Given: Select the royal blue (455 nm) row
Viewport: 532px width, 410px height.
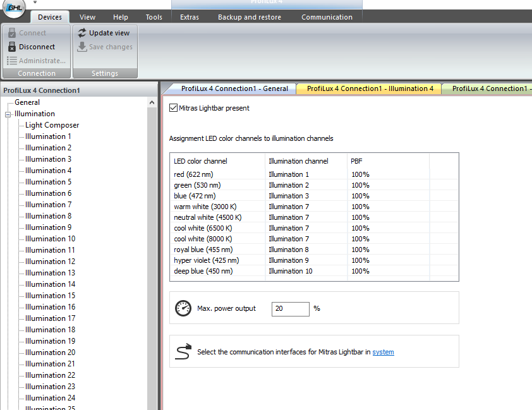Looking at the screenshot, I should (x=314, y=250).
